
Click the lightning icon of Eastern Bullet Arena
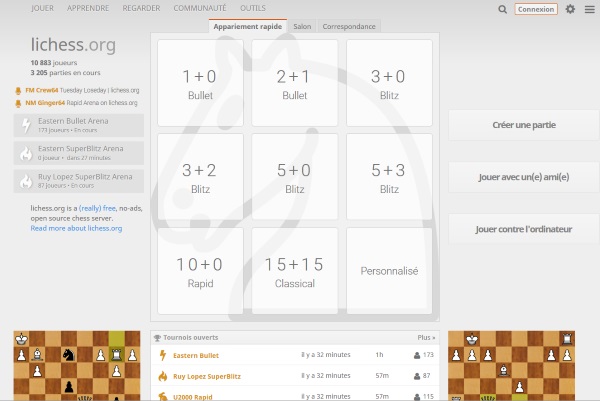[26, 126]
